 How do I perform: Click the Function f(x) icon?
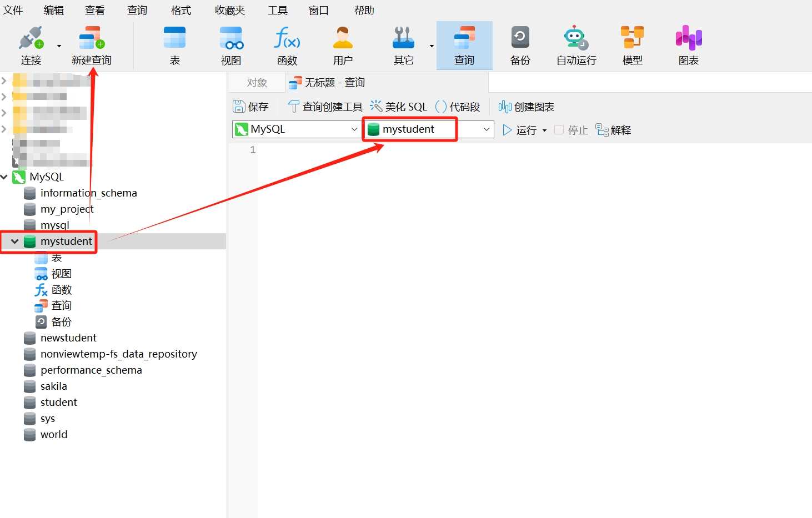pyautogui.click(x=287, y=38)
